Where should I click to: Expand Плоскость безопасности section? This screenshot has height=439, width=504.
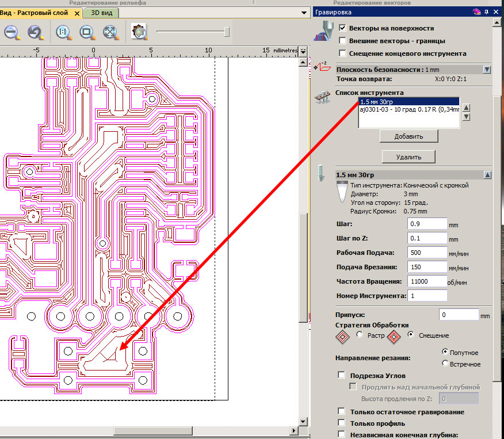(487, 70)
